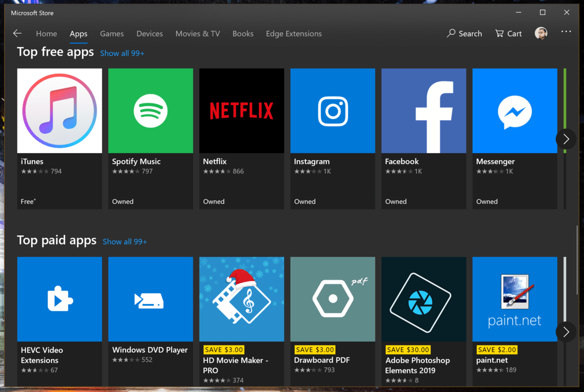Open the Netflix app icon
584x392 pixels.
click(242, 110)
